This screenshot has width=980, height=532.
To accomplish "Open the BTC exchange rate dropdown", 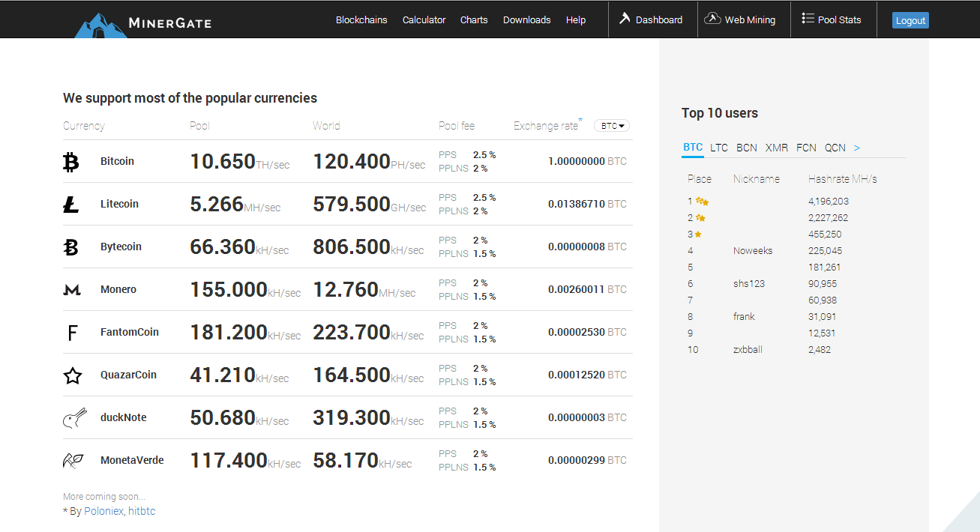I will (x=612, y=126).
